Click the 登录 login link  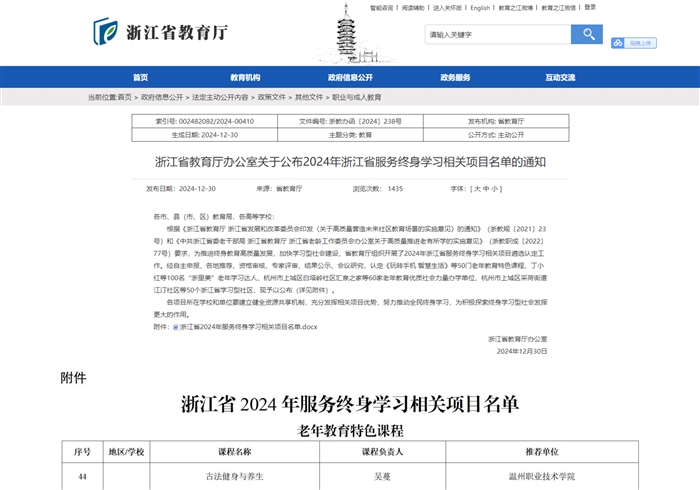[590, 7]
